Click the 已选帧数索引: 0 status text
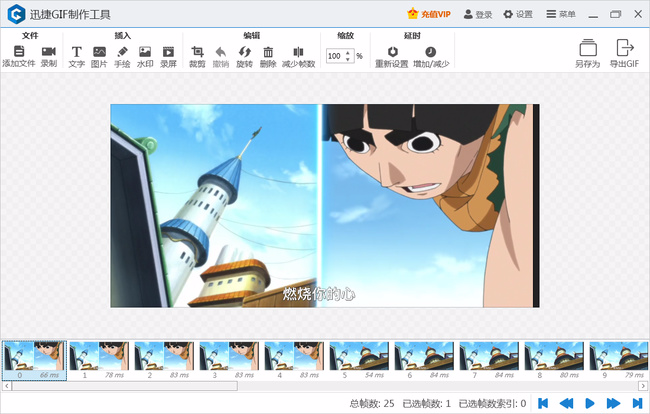The width and height of the screenshot is (650, 414). pos(492,403)
